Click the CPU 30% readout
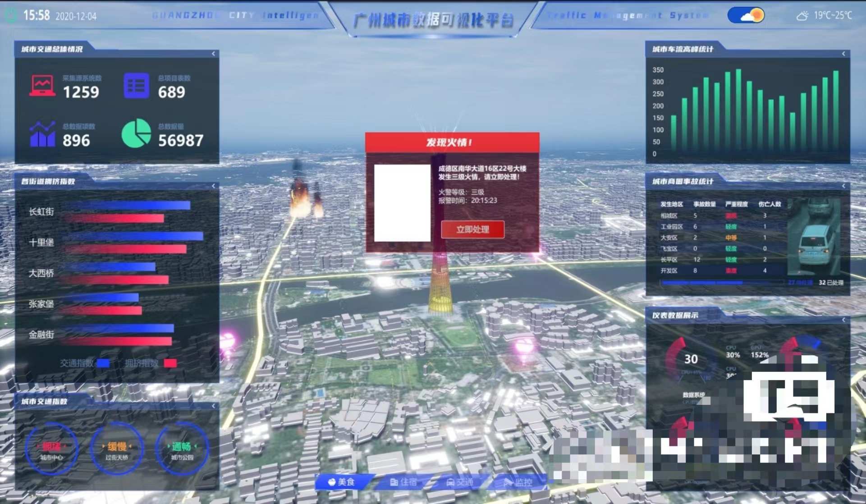 733,352
